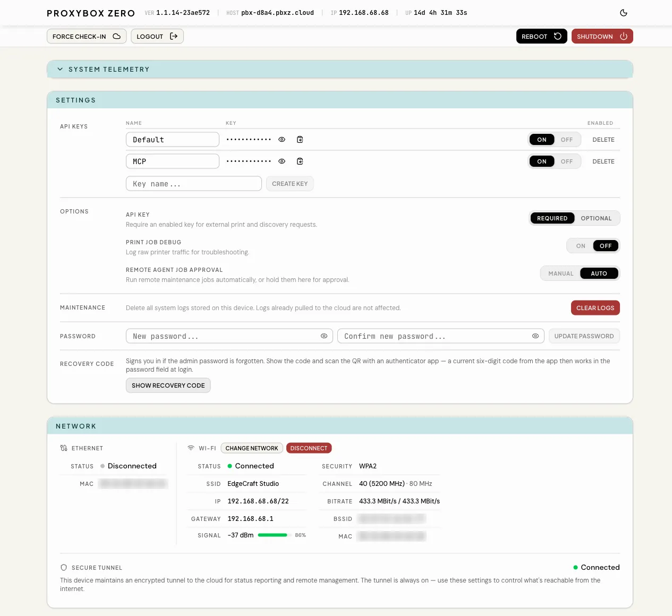This screenshot has height=616, width=672.
Task: Disconnect from the Wi-Fi network
Action: [309, 448]
